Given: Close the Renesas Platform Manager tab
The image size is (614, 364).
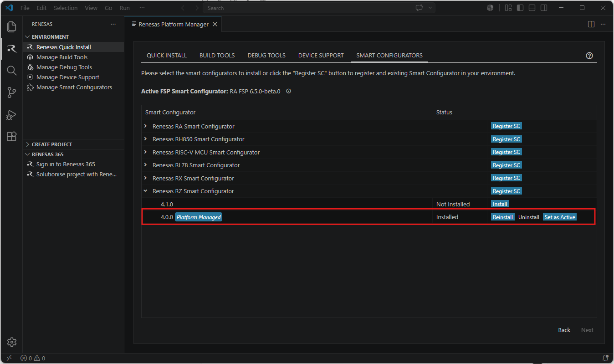Looking at the screenshot, I should [x=215, y=24].
